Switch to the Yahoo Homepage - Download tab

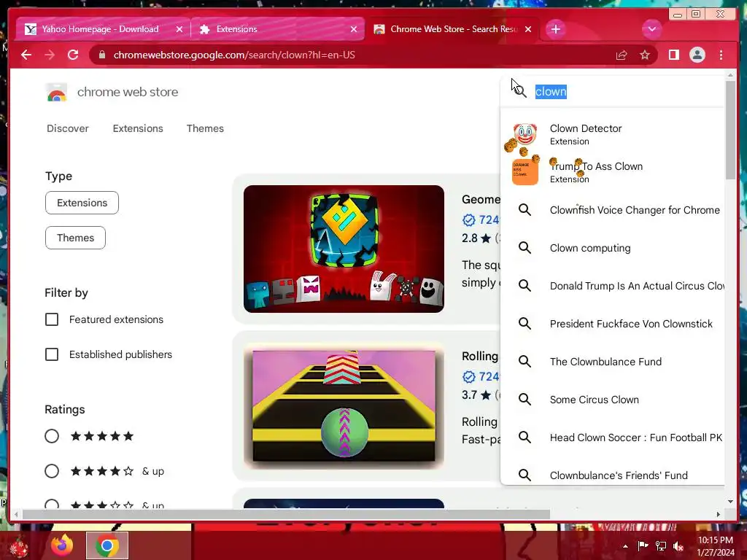103,29
